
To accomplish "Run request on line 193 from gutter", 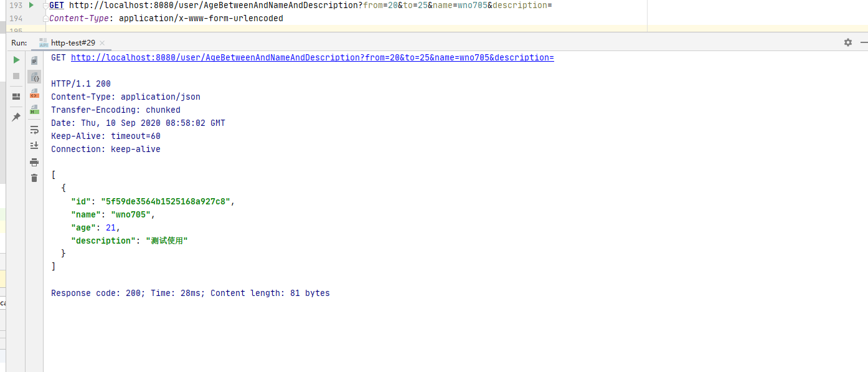I will click(32, 5).
